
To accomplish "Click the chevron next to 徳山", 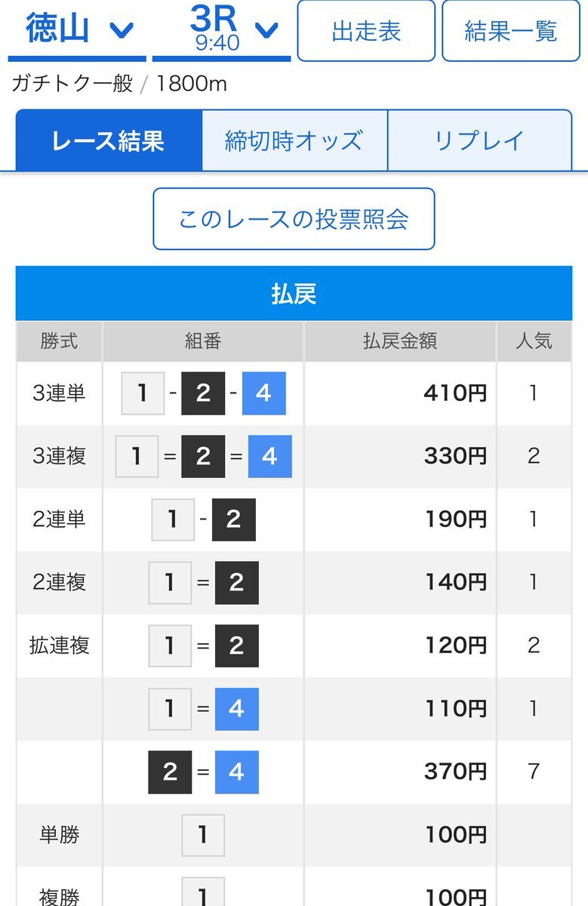I will tap(121, 31).
